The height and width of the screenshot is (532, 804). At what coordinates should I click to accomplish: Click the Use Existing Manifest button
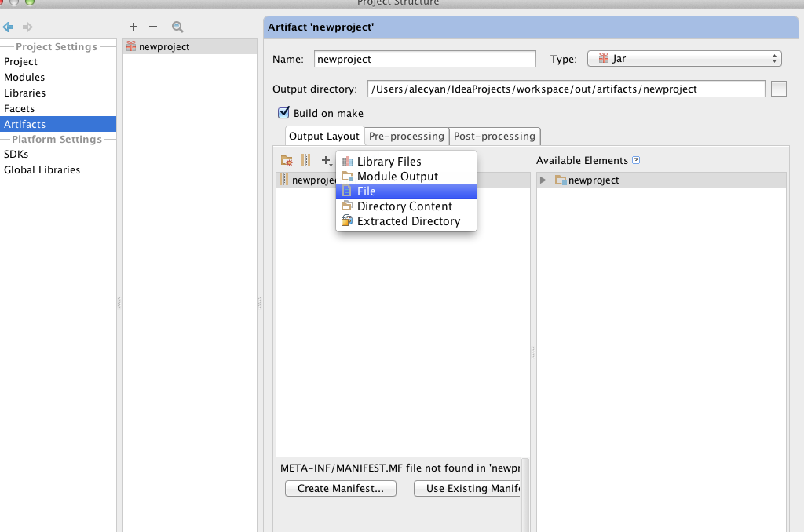click(468, 488)
